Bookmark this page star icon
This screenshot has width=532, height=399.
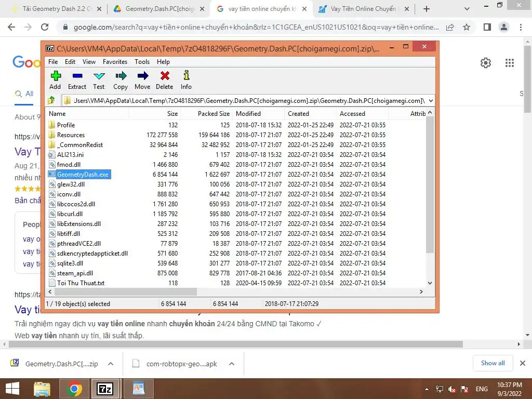coord(467,27)
